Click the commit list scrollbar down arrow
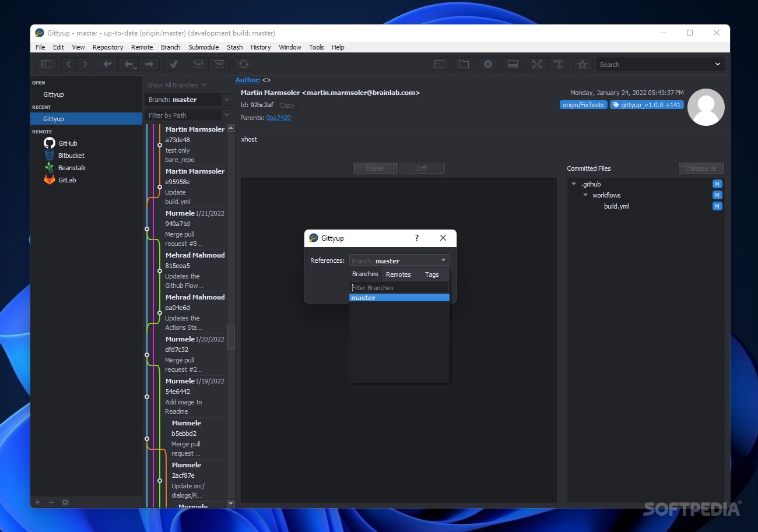The width and height of the screenshot is (758, 532). pyautogui.click(x=231, y=503)
